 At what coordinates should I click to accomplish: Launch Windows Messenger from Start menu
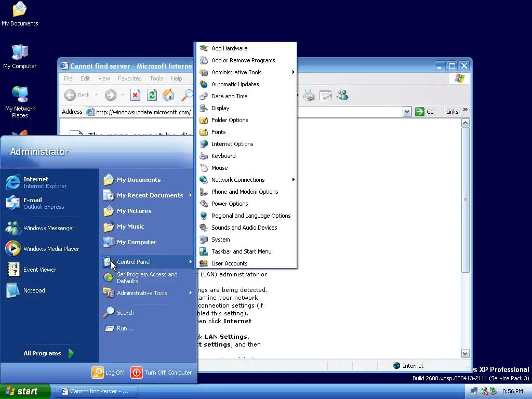click(49, 228)
